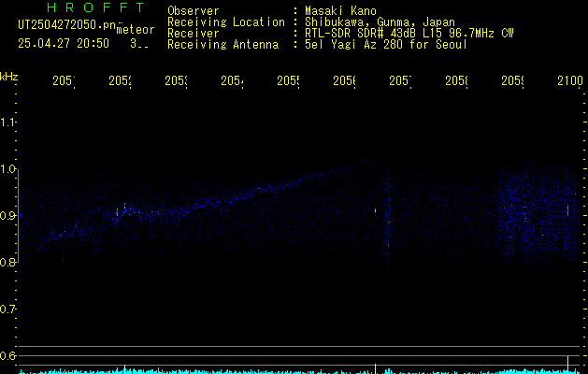Click the 1.0 kHz axis tick label
Viewport: 588px width, 374px height.
pos(7,169)
